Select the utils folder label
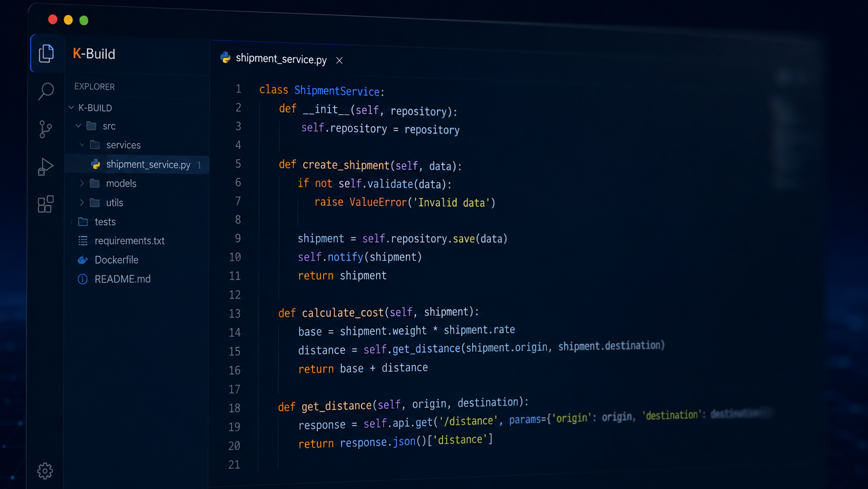The height and width of the screenshot is (489, 868). (x=114, y=203)
